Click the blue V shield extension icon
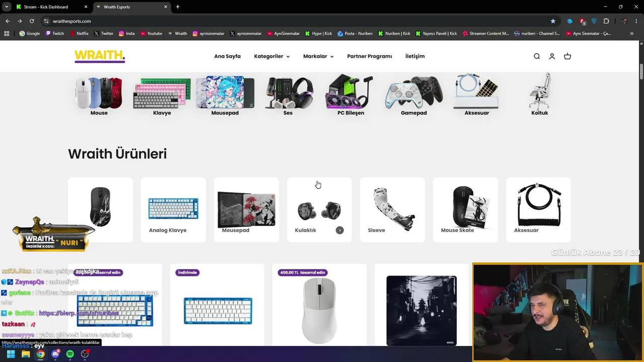 point(594,21)
